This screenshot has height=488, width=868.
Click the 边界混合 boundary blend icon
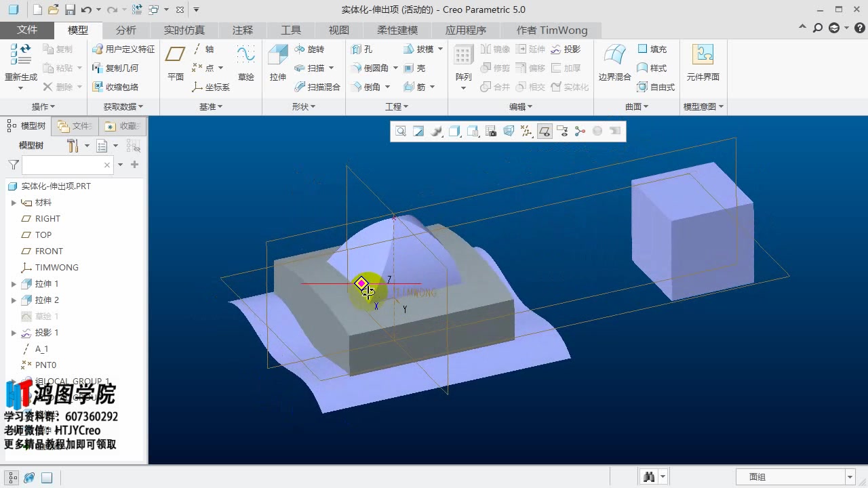tap(614, 56)
